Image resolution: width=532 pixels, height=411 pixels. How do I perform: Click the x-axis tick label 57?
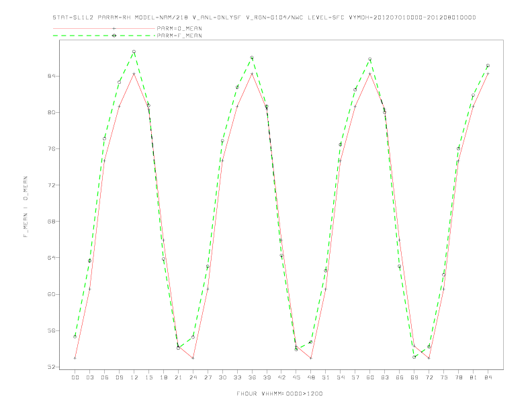(355, 377)
